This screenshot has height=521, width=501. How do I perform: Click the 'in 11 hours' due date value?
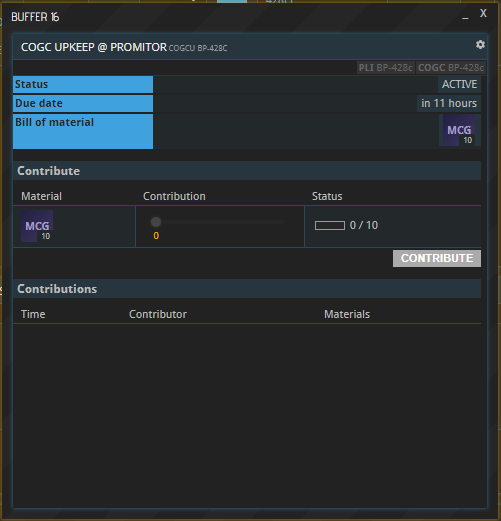449,103
